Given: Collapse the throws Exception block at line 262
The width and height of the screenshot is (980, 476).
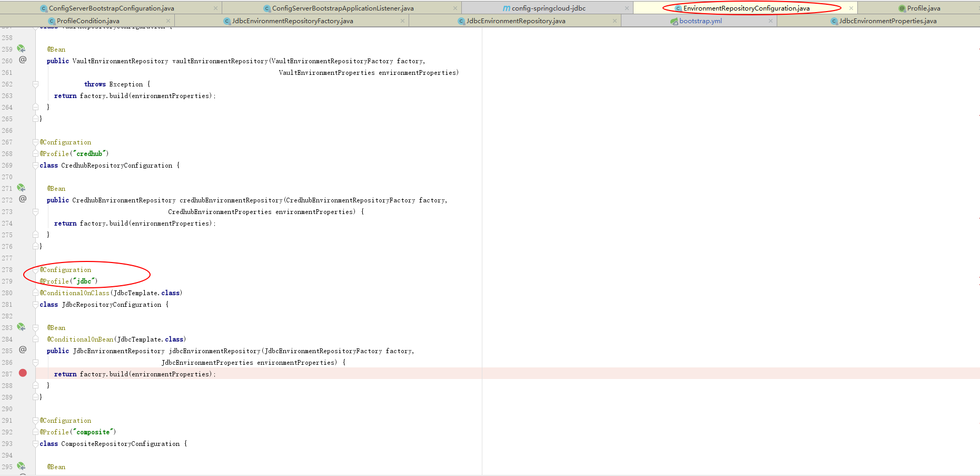Looking at the screenshot, I should [35, 84].
